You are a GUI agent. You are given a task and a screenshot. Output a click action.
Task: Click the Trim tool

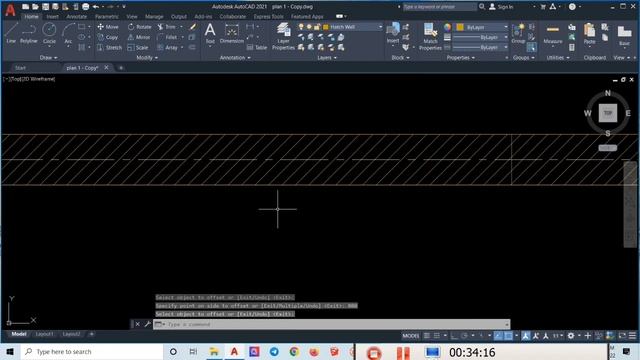pos(167,27)
